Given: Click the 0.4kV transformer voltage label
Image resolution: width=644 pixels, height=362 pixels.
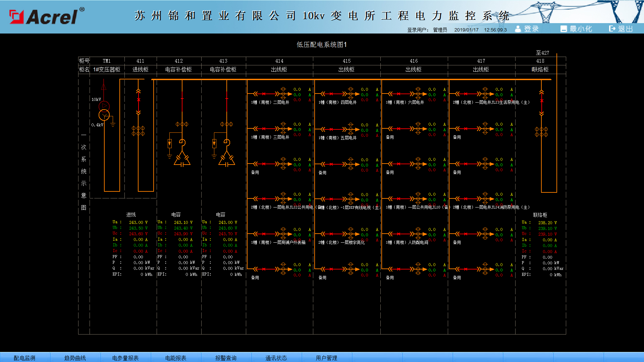Looking at the screenshot, I should click(x=97, y=125).
